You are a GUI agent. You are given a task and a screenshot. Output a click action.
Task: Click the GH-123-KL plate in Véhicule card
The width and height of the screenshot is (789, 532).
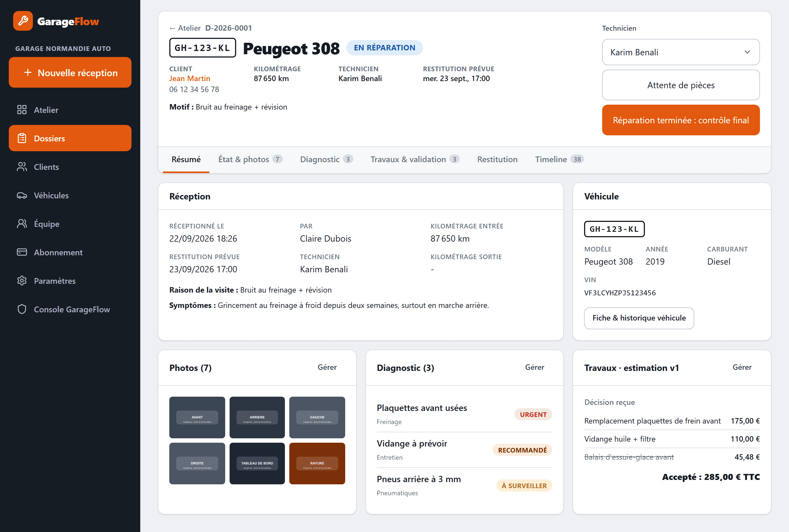[614, 229]
